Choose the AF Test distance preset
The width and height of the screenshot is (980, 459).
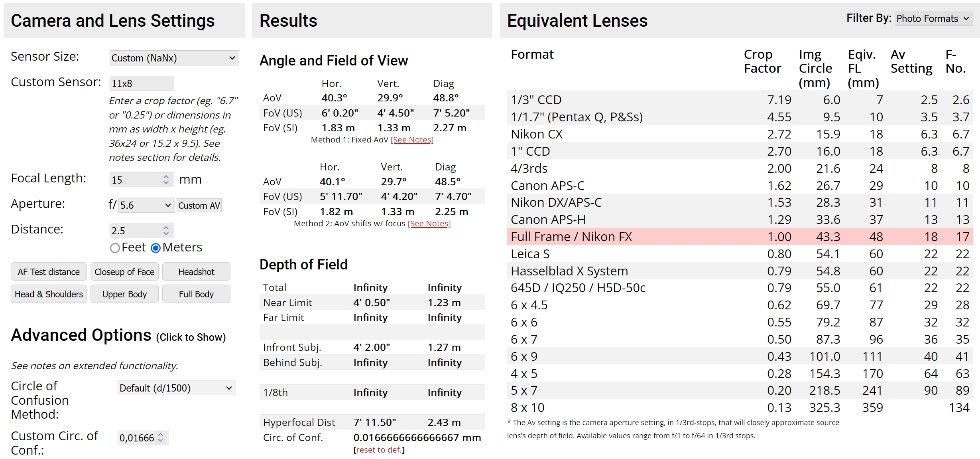49,272
